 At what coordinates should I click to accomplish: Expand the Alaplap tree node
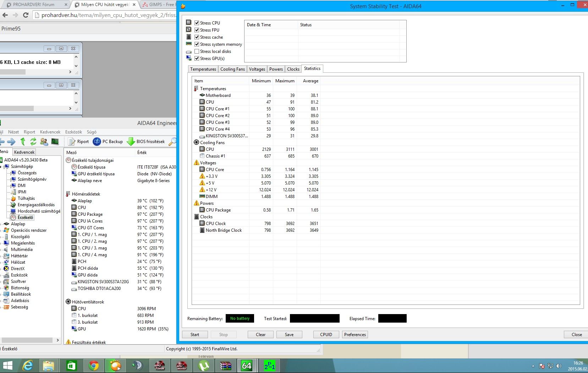point(1,224)
